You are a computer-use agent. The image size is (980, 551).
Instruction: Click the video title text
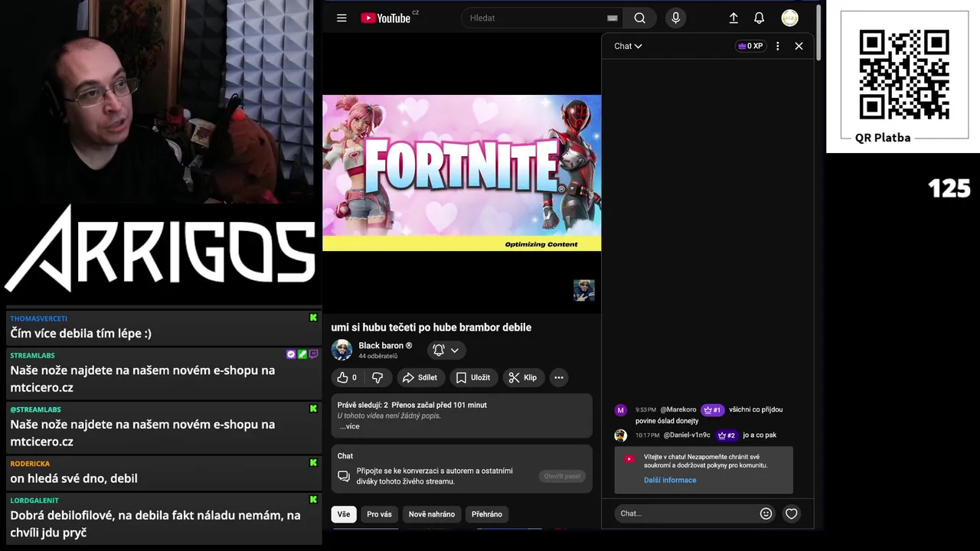(431, 328)
